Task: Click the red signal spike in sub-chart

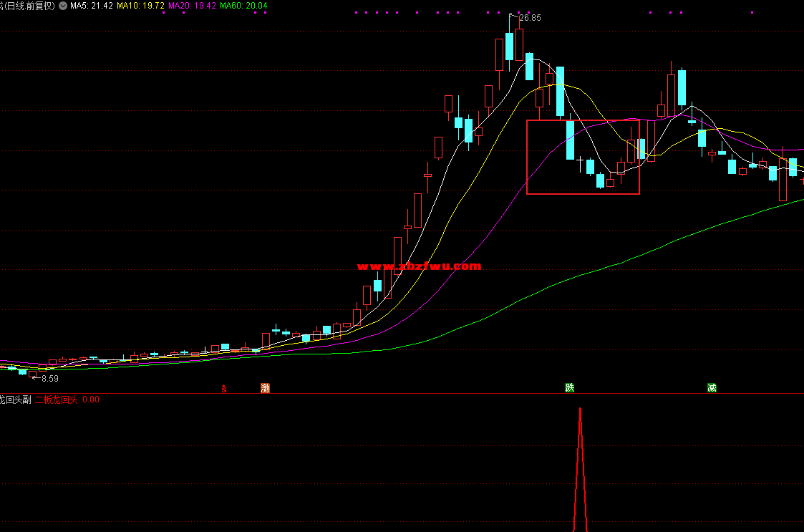Action: (580, 458)
